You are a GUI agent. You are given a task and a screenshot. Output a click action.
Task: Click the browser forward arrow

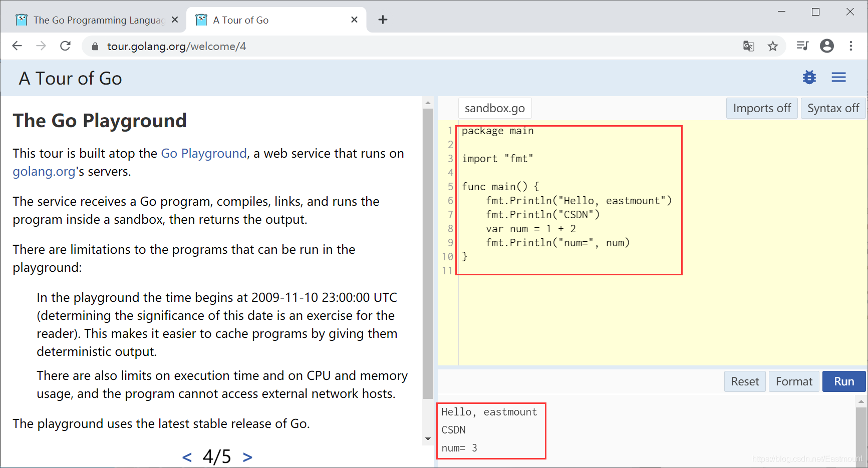(41, 46)
